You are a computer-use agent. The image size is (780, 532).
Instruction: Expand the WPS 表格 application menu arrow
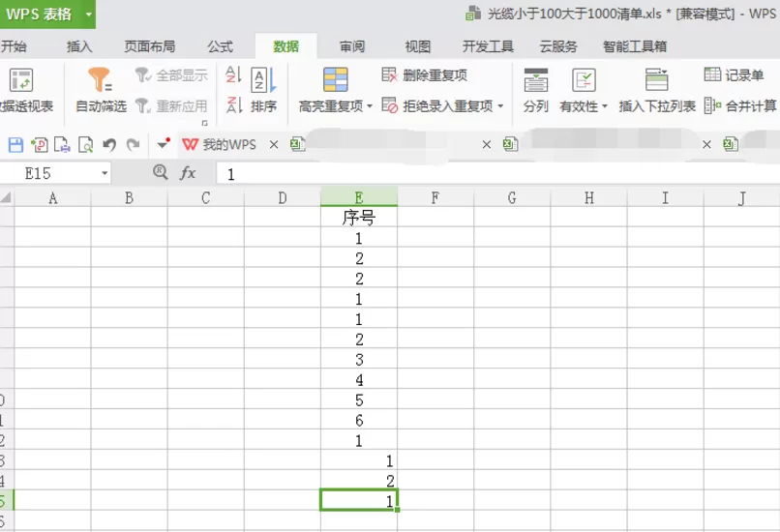pyautogui.click(x=88, y=14)
